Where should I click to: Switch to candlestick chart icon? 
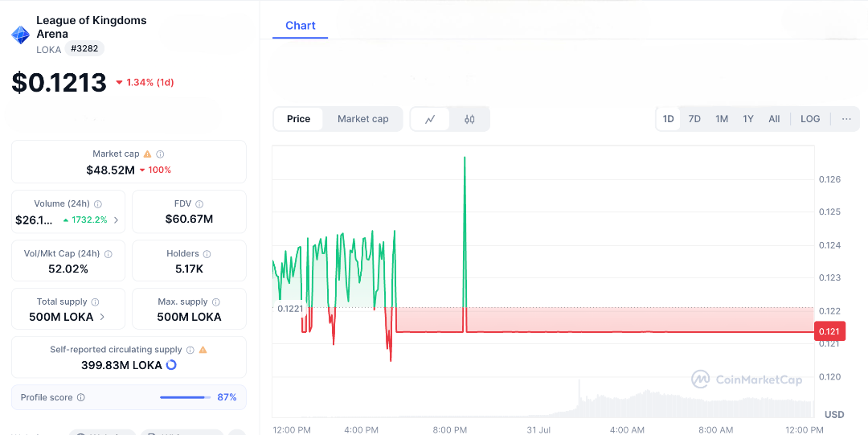coord(469,119)
